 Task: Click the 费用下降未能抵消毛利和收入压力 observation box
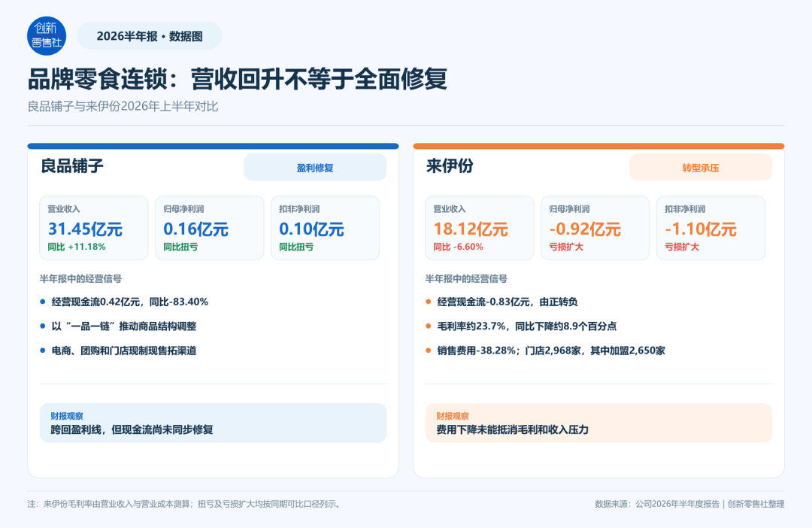598,423
